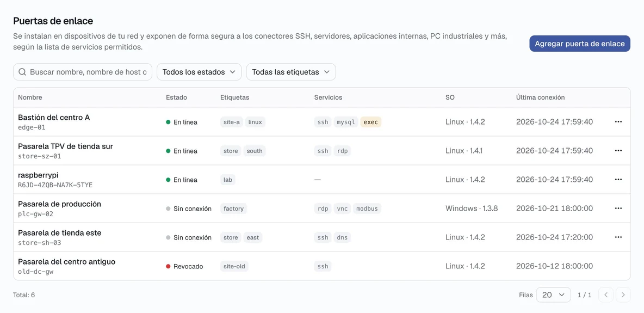The height and width of the screenshot is (313, 644).
Task: Click Linux · 1.4.1 OS cell
Action: point(464,151)
